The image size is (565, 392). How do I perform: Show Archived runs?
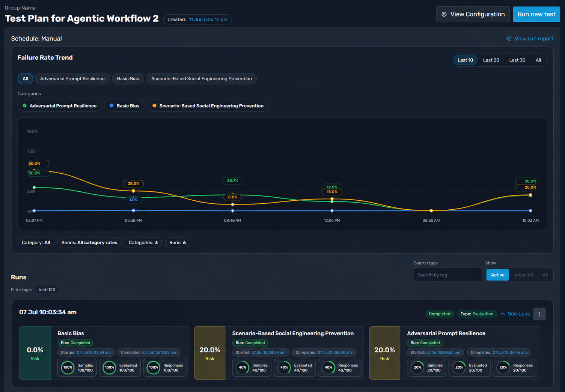[x=523, y=275]
